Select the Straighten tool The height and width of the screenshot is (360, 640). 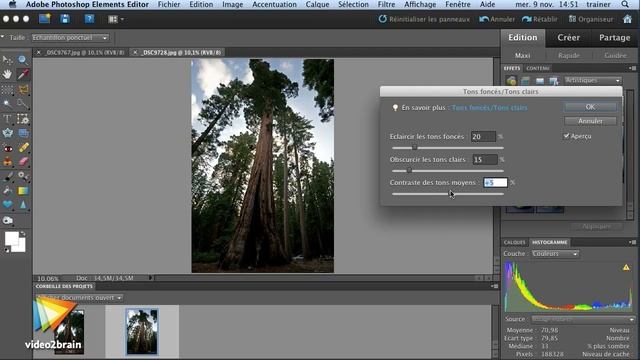23,133
